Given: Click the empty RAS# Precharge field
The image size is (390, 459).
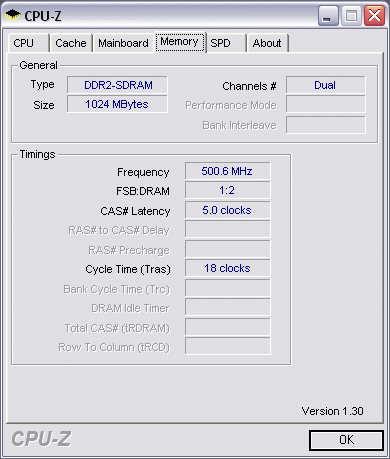Looking at the screenshot, I should (x=228, y=249).
